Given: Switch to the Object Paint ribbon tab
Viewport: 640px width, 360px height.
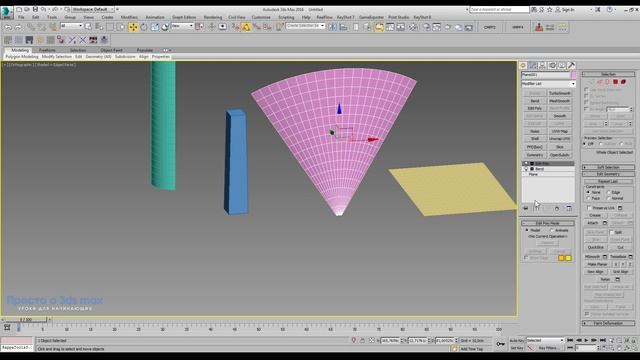Looking at the screenshot, I should [x=111, y=50].
